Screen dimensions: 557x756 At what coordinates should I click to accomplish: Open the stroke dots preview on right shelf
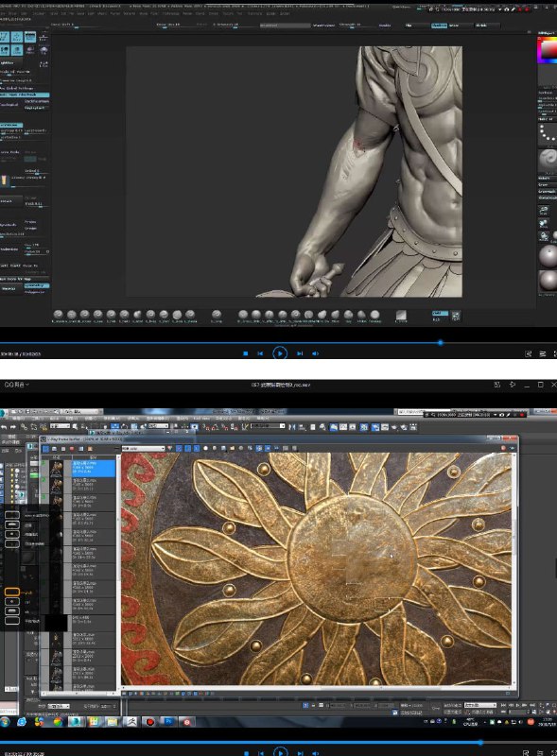click(x=548, y=133)
